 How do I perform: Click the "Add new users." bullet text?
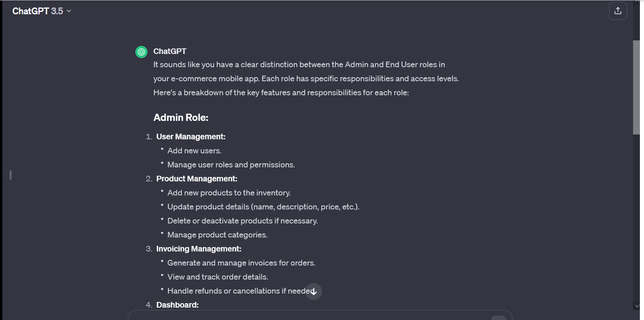194,151
